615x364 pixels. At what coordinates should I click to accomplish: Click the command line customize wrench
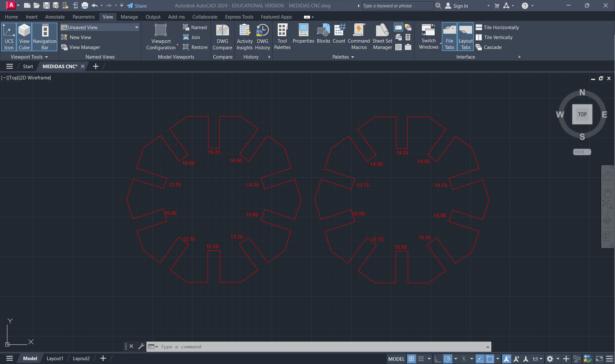coord(141,346)
